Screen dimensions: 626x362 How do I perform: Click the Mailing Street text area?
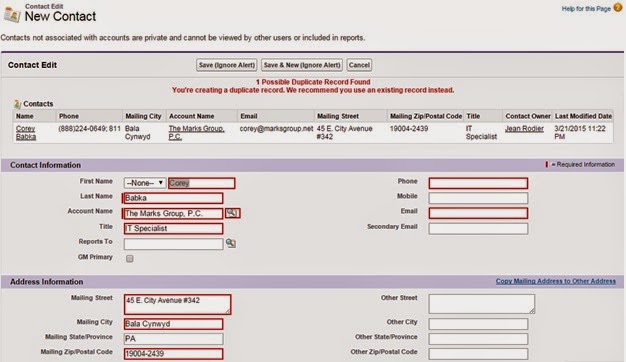177,305
